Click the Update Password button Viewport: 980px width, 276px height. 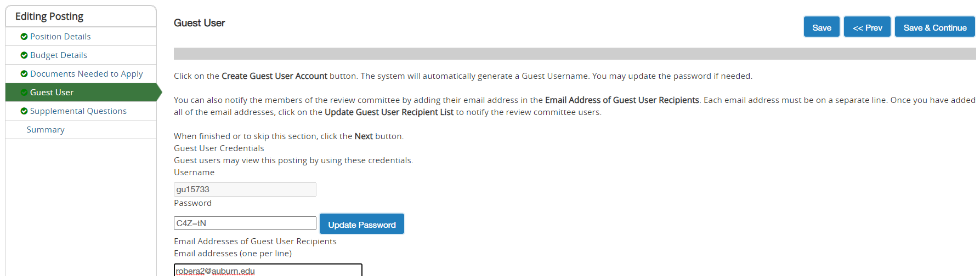pyautogui.click(x=361, y=225)
